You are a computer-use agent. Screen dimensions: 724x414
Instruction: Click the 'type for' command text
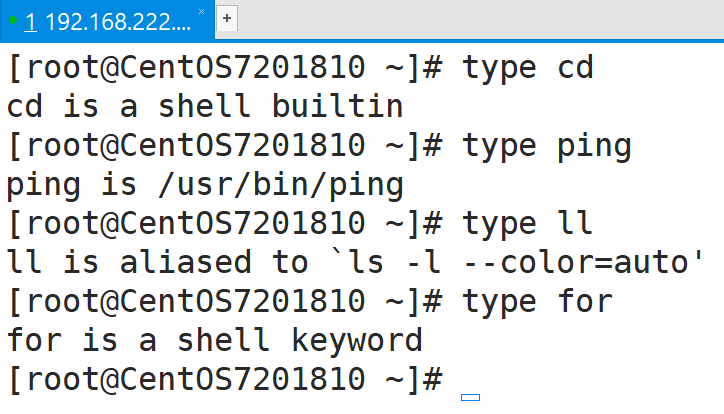537,301
